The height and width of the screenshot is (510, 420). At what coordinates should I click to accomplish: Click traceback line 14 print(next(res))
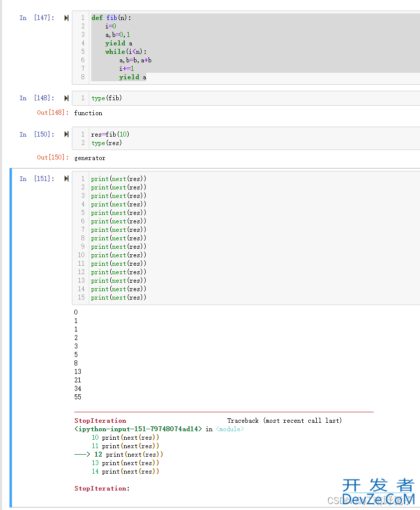[125, 471]
